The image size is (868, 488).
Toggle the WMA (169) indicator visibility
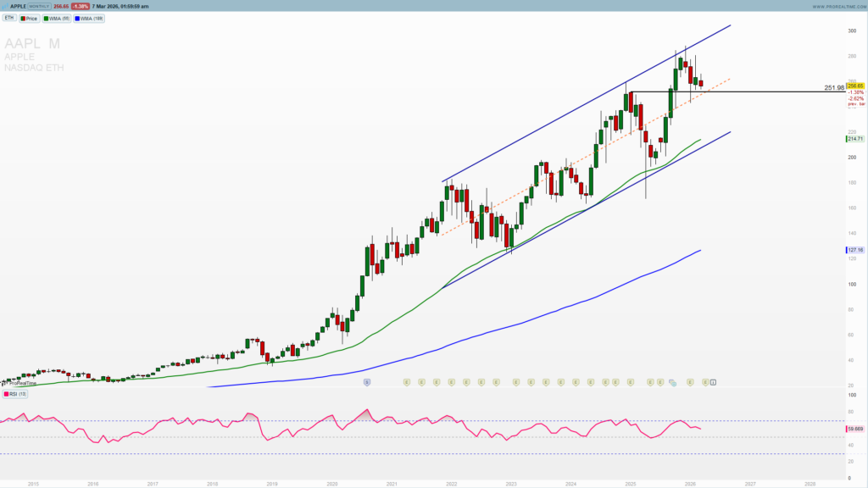coord(89,18)
